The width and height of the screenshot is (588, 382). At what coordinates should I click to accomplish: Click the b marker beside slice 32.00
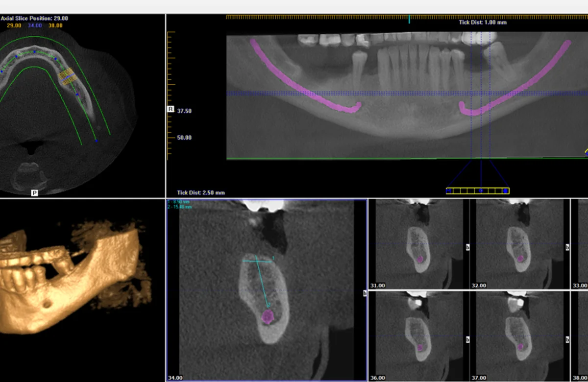coord(567,248)
